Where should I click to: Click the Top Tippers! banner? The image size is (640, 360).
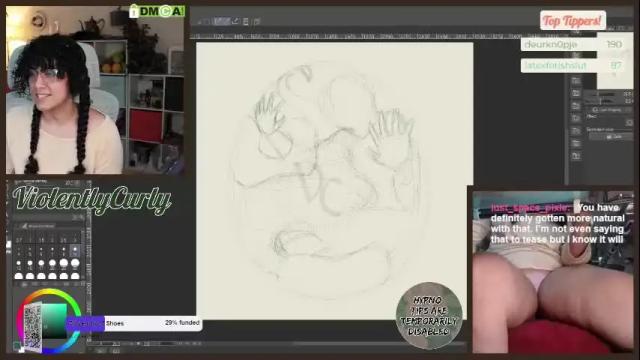click(573, 20)
